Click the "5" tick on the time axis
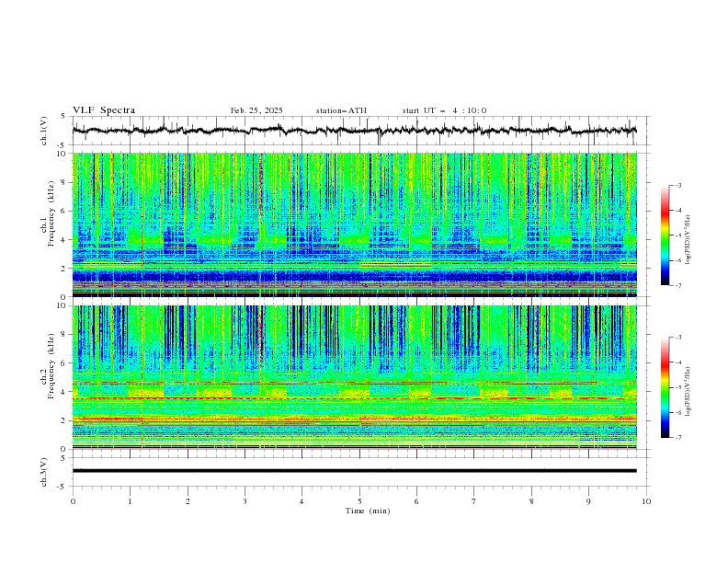 (359, 501)
